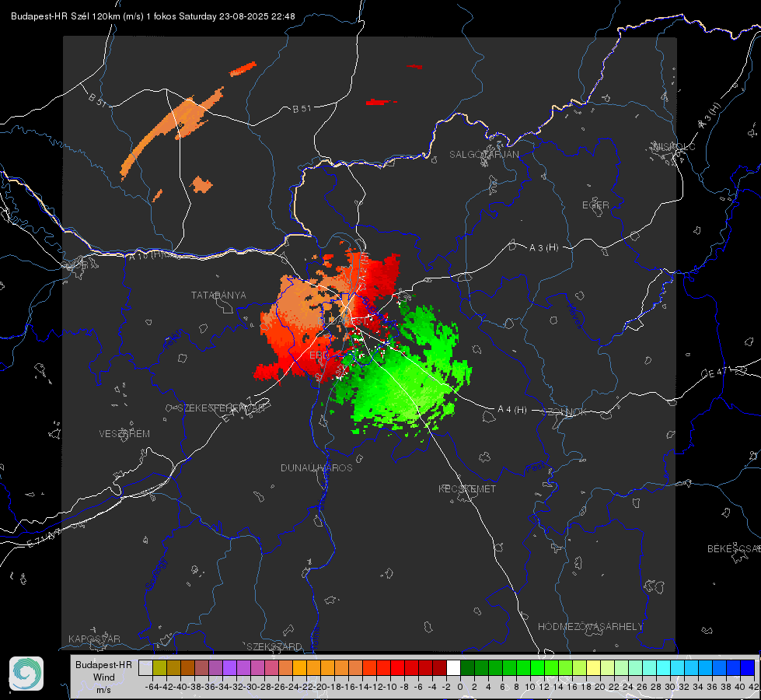The image size is (761, 700).
Task: Pick the yellow swatch between 18 and 20
Action: (593, 667)
